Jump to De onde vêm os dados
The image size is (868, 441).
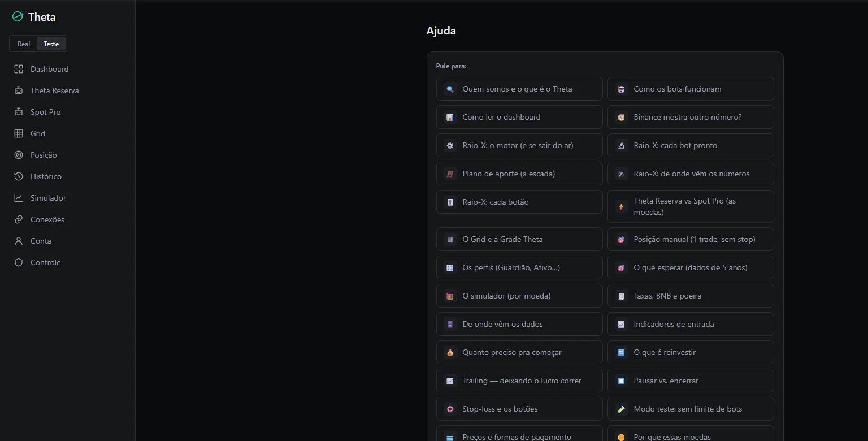point(519,324)
